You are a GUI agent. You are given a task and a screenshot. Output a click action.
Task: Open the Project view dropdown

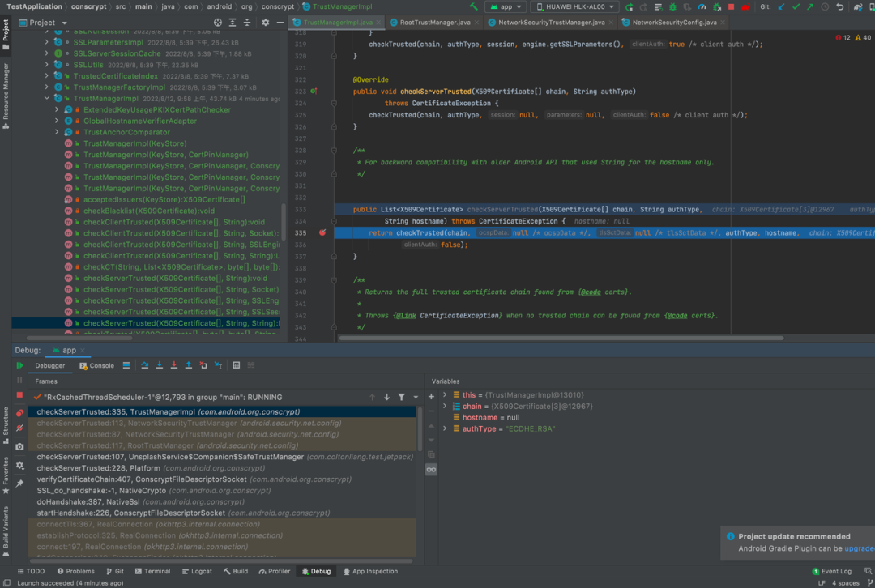(x=43, y=23)
